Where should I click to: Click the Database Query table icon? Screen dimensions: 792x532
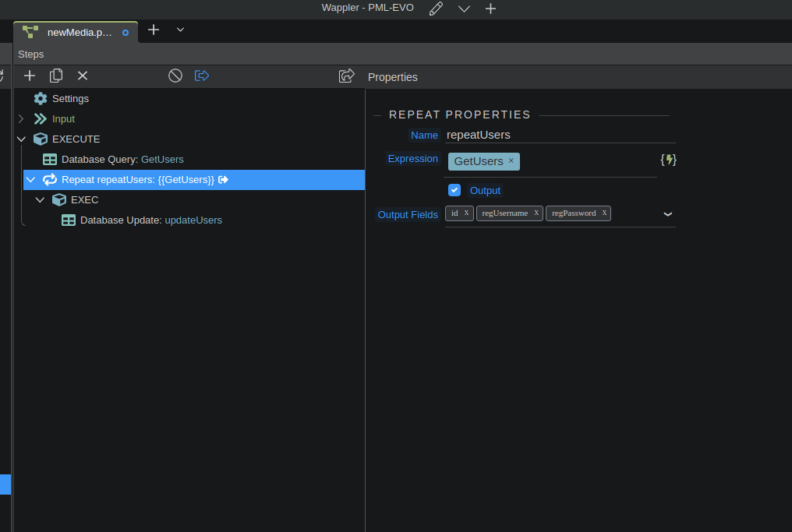click(50, 160)
